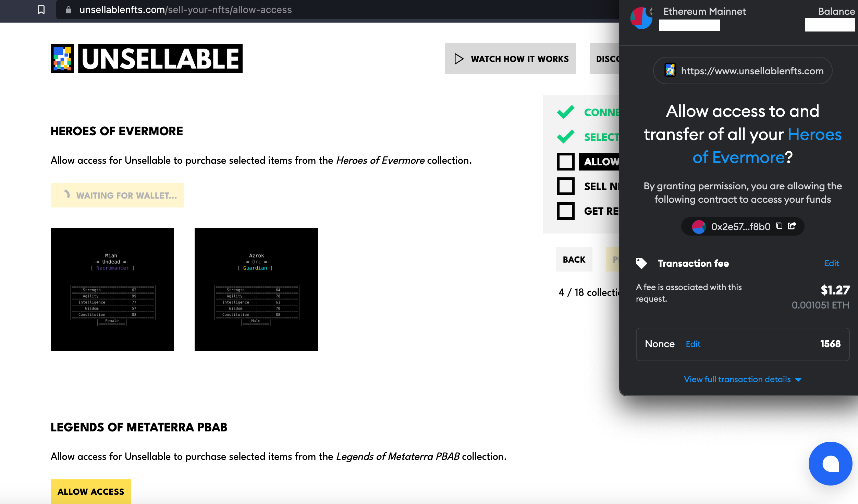
Task: Open the contract address in block explorer
Action: tap(792, 226)
